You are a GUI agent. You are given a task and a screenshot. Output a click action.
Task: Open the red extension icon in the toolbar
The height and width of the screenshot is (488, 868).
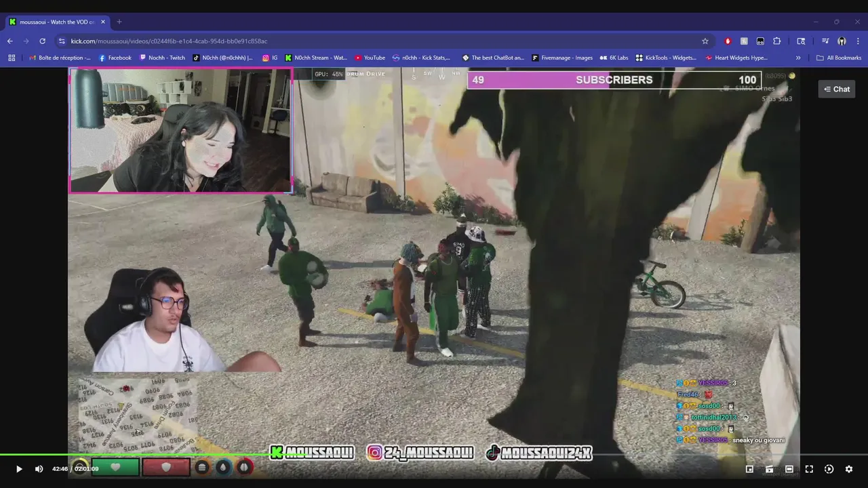[728, 41]
